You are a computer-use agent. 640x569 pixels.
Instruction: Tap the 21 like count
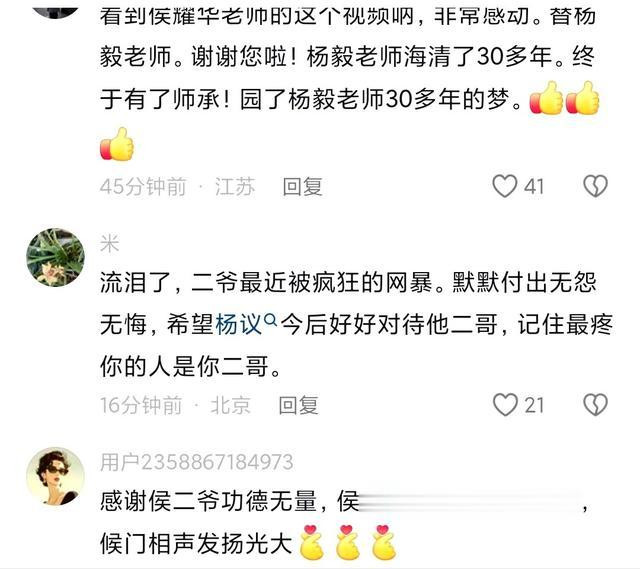pos(534,405)
